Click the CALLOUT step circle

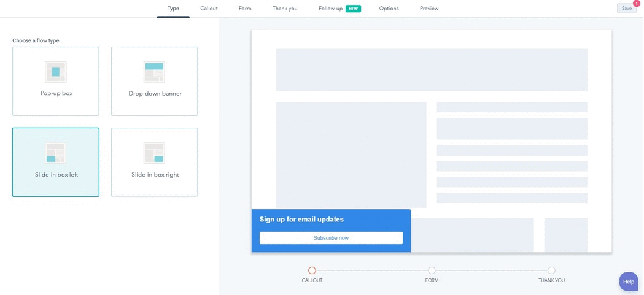pyautogui.click(x=312, y=270)
